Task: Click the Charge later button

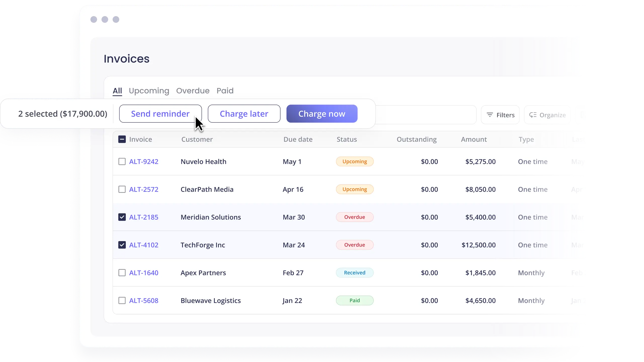Action: click(x=244, y=114)
